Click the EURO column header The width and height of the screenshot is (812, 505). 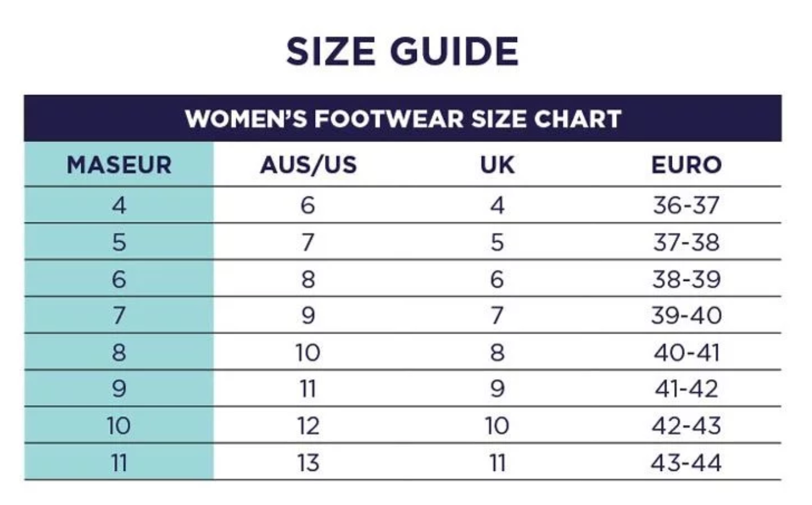pos(686,165)
